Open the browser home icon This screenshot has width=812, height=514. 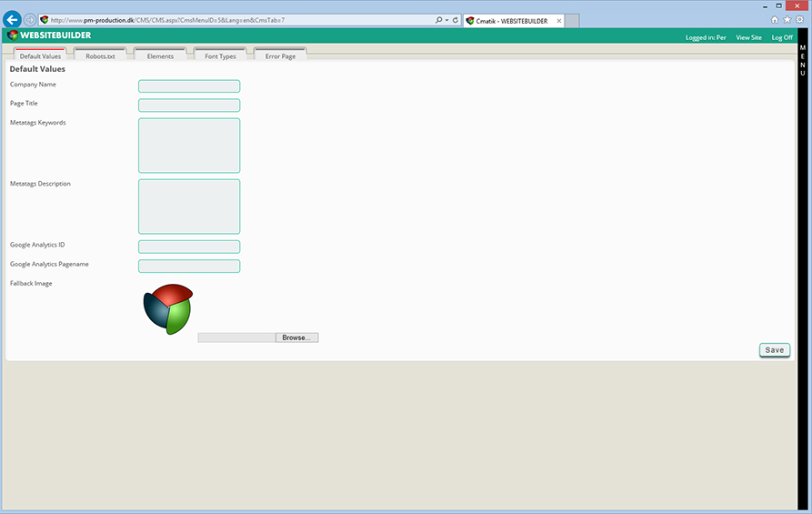775,19
